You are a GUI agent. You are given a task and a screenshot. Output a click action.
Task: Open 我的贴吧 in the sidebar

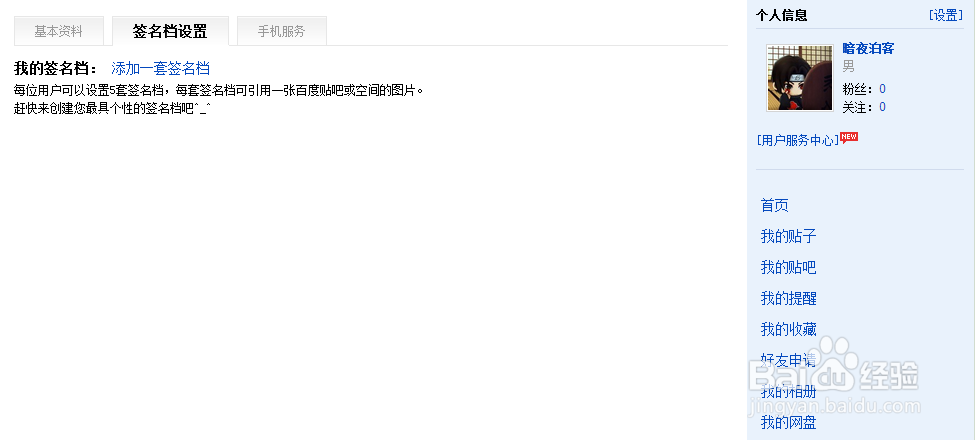[x=788, y=267]
